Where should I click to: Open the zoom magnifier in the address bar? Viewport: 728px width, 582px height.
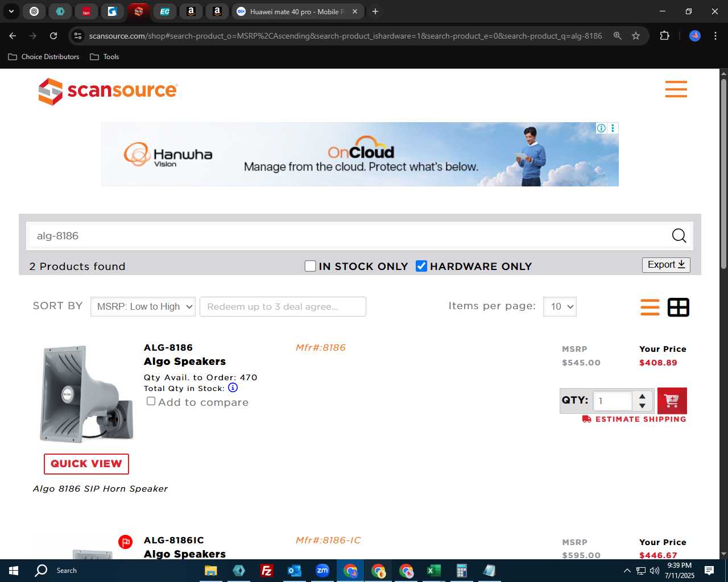(x=618, y=36)
